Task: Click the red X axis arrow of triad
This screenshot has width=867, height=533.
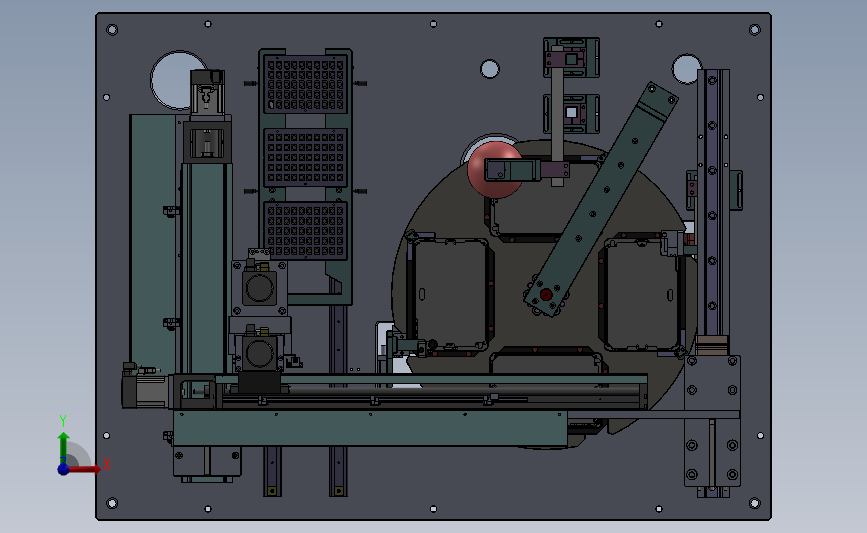Action: click(x=85, y=469)
